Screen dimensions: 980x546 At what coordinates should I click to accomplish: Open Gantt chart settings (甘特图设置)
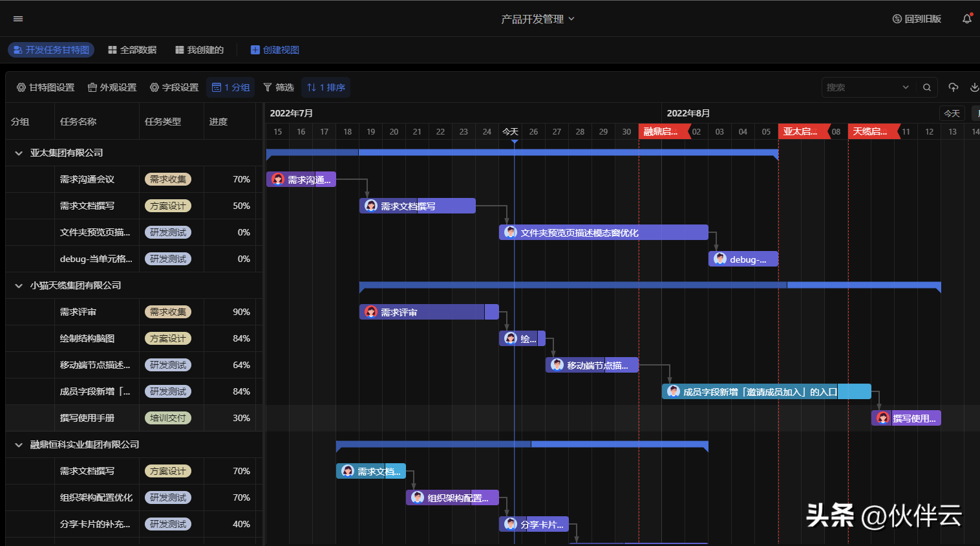coord(45,87)
